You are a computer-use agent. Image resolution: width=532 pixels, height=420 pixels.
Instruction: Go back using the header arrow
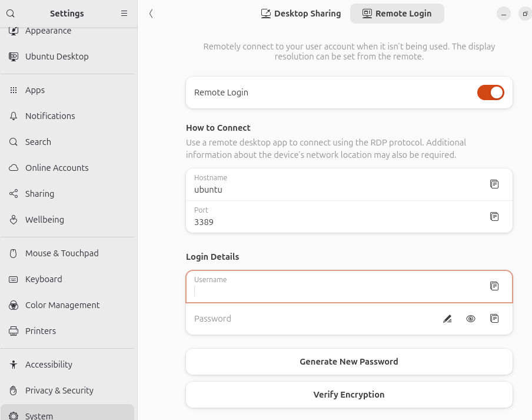pos(151,14)
